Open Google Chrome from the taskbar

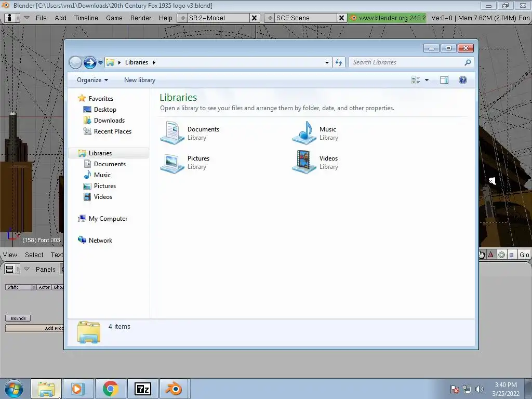(x=110, y=389)
